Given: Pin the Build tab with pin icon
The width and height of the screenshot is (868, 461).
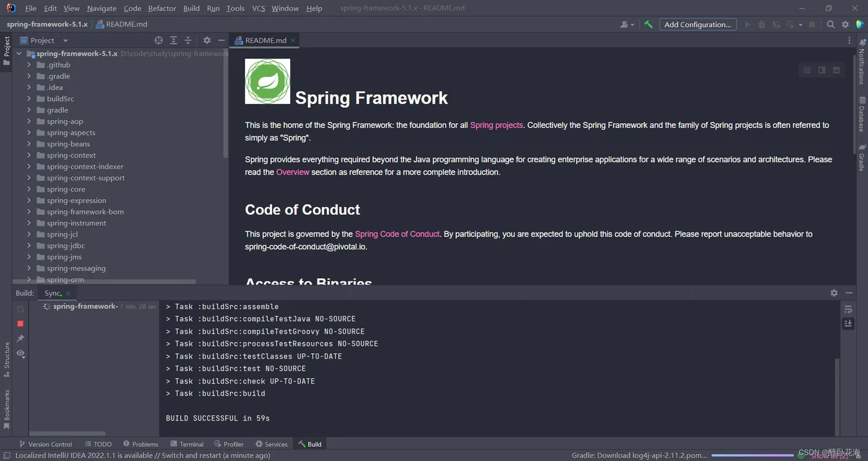Looking at the screenshot, I should pyautogui.click(x=20, y=338).
